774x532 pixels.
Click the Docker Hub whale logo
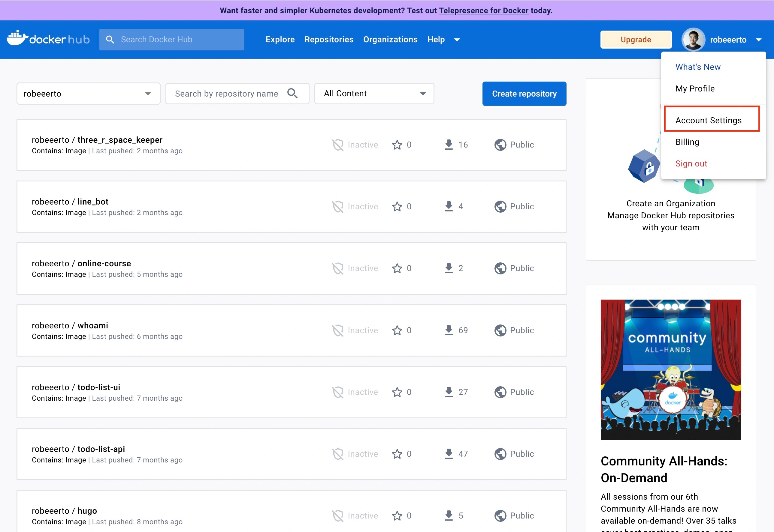(x=17, y=39)
